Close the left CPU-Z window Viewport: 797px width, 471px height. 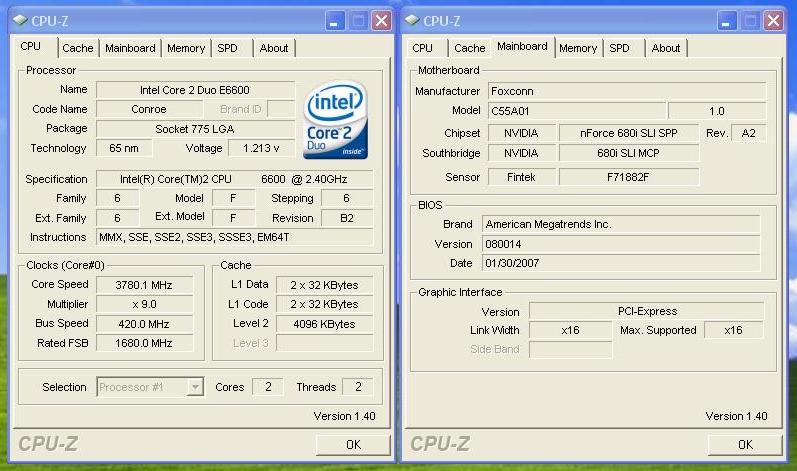click(381, 21)
